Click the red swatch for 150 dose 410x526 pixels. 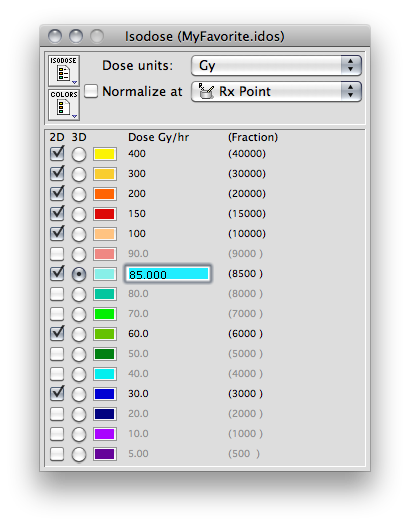[x=105, y=214]
